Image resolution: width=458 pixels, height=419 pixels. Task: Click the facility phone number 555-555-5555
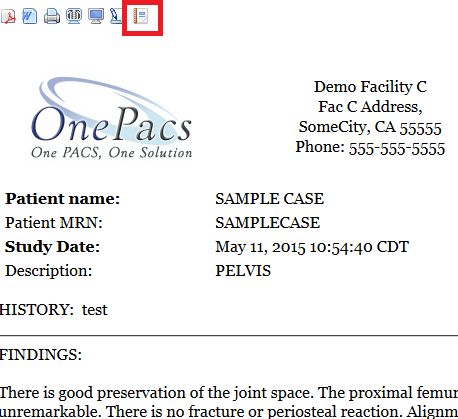pos(397,148)
